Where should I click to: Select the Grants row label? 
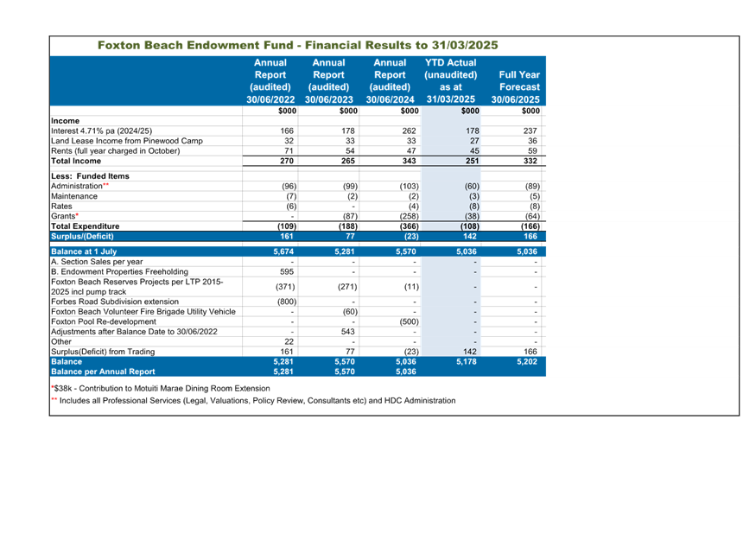click(65, 216)
